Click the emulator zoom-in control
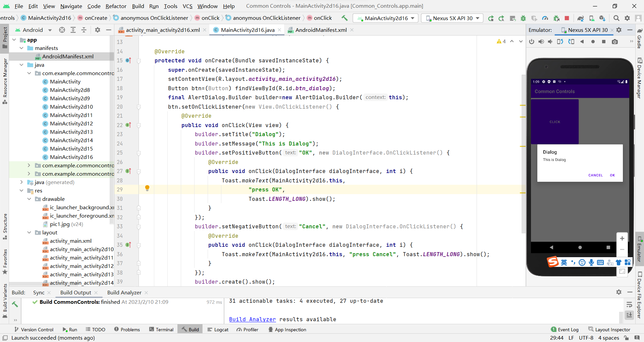 (623, 238)
